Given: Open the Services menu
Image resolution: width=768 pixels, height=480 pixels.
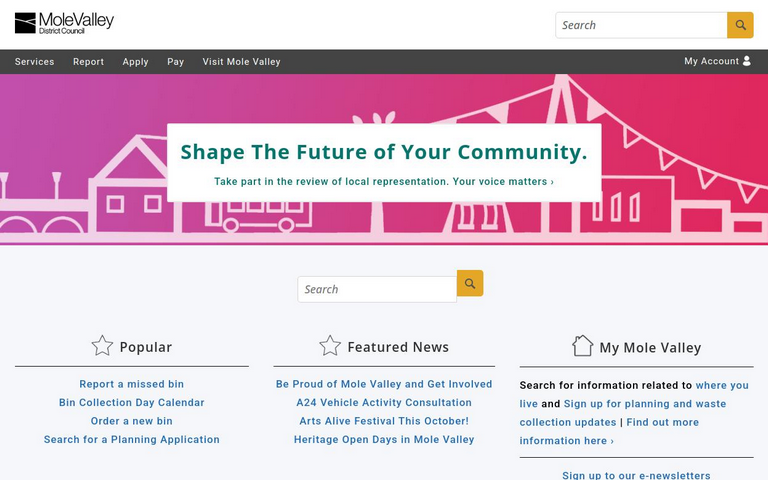Looking at the screenshot, I should point(35,62).
